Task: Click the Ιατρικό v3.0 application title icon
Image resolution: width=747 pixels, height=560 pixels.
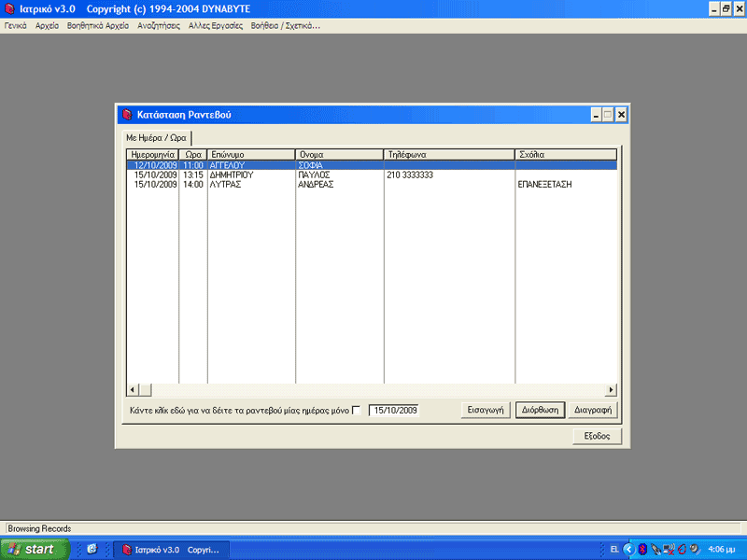Action: [9, 8]
